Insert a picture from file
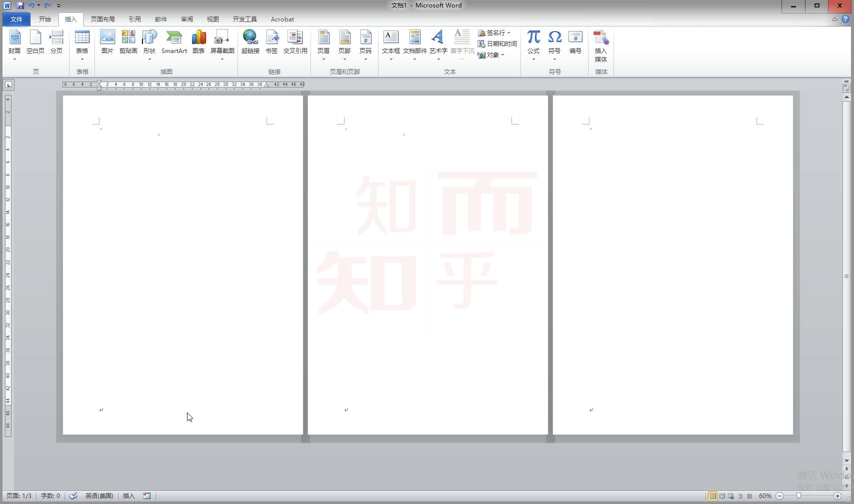Image resolution: width=854 pixels, height=504 pixels. 107,42
